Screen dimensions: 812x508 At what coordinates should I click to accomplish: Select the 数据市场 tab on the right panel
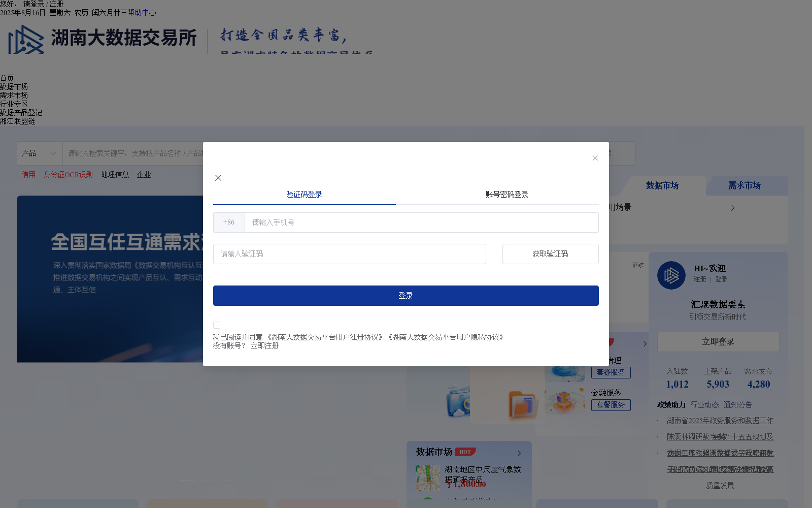(x=662, y=186)
